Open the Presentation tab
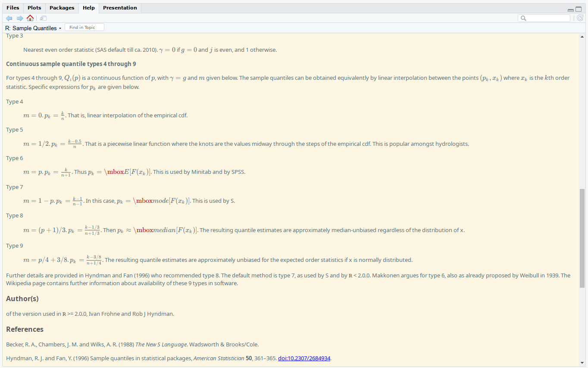The image size is (588, 368). [119, 7]
